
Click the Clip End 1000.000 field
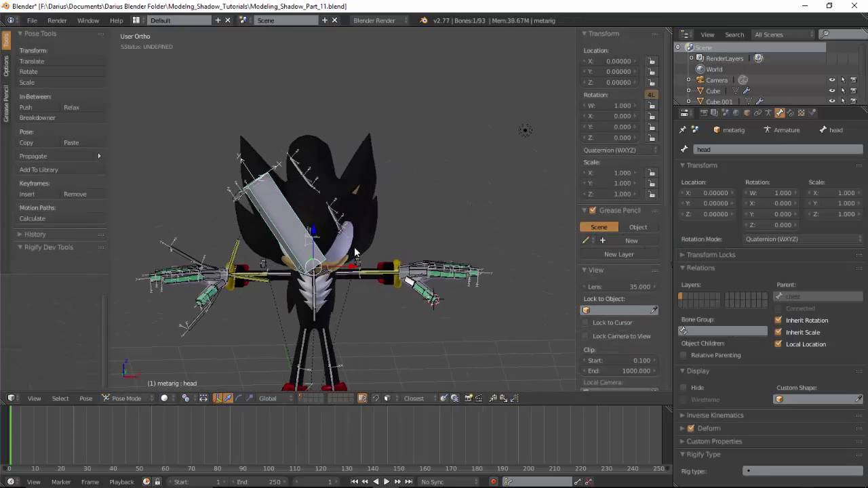619,371
